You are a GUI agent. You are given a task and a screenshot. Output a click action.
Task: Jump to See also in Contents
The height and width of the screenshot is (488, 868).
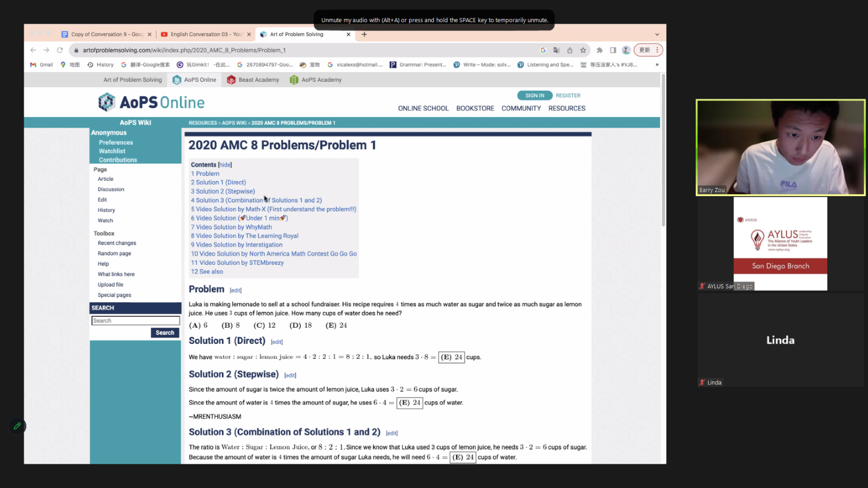[x=207, y=272]
